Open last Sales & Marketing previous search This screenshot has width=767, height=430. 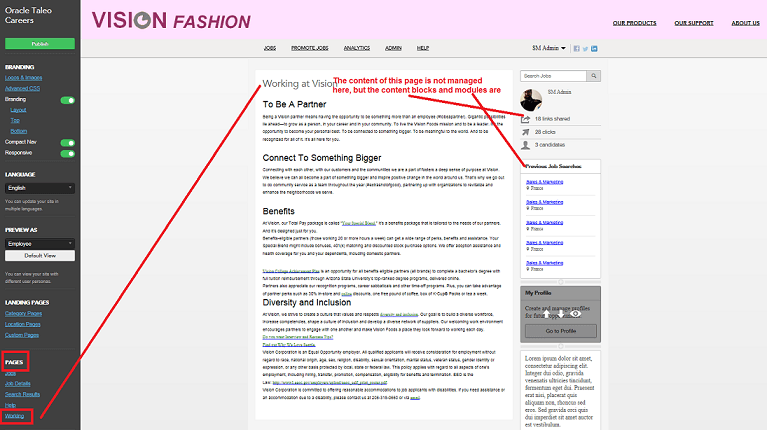click(544, 263)
